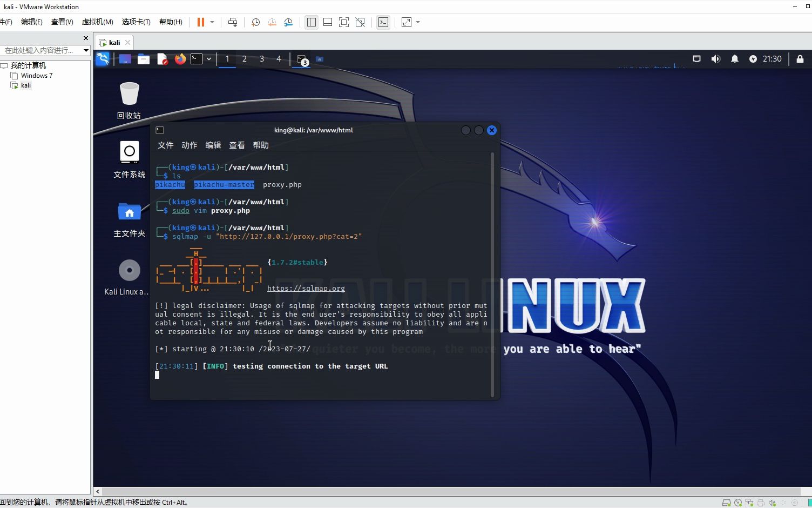Viewport: 812px width, 508px height.
Task: Open the 查看(V) menu in VMware
Action: click(62, 22)
